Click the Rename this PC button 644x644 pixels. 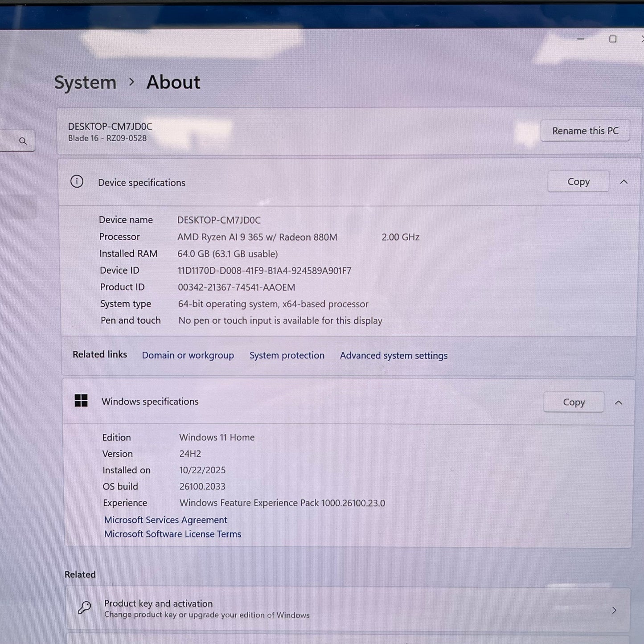coord(585,131)
